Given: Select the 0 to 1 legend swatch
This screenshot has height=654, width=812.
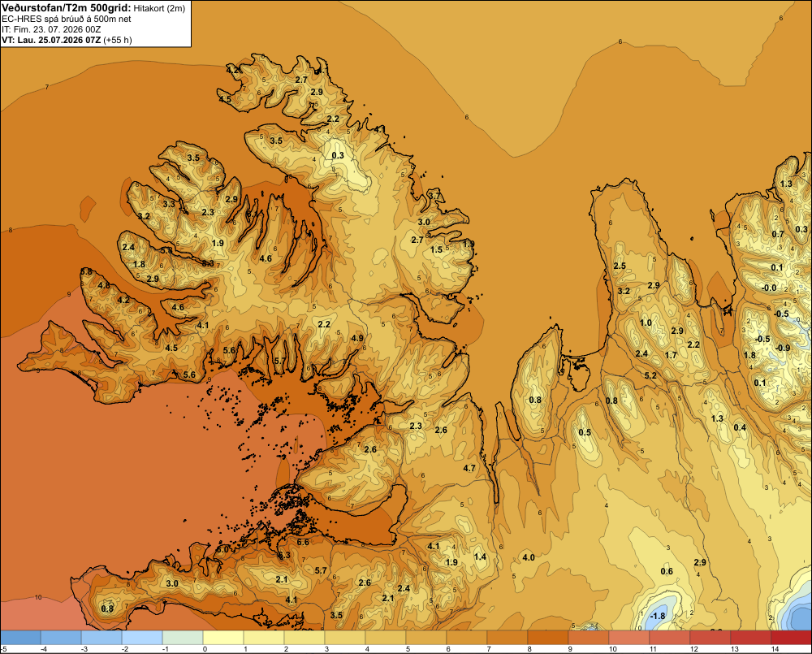Looking at the screenshot, I should 223,638.
